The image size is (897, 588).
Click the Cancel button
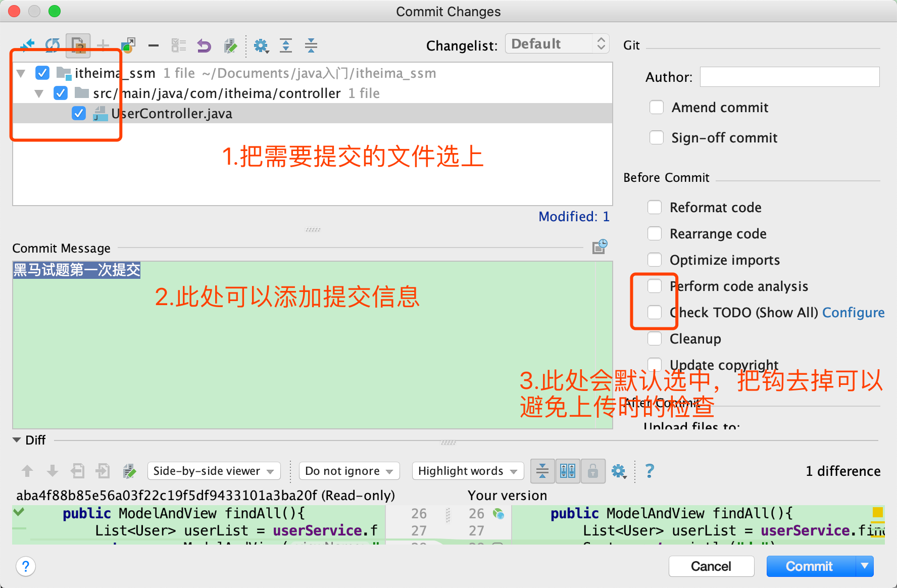pyautogui.click(x=711, y=566)
